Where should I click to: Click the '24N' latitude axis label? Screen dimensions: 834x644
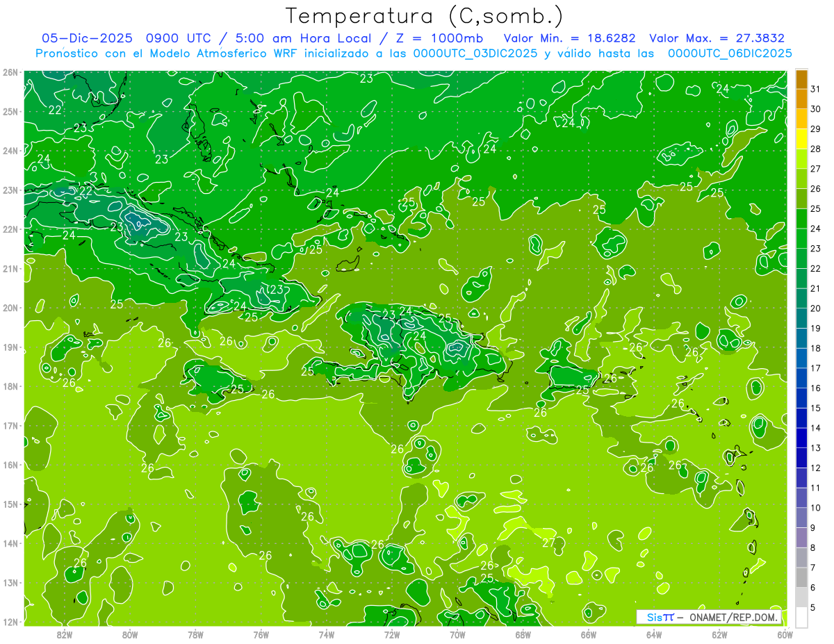point(10,151)
